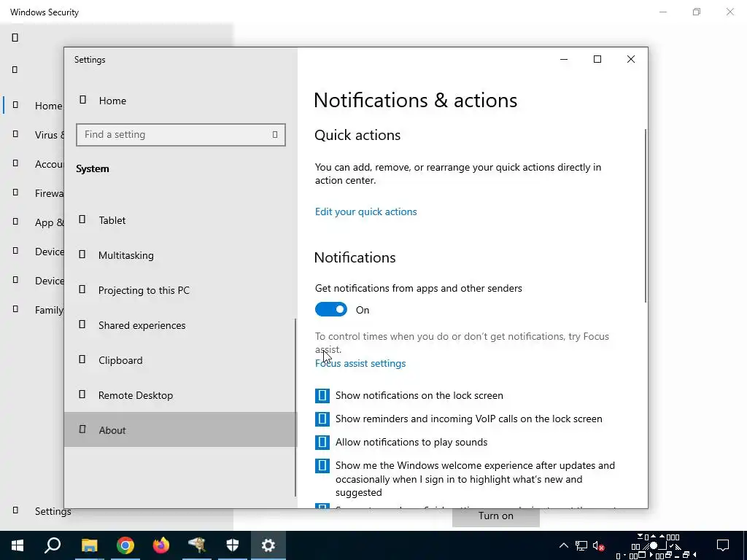This screenshot has width=747, height=560.
Task: Select Home in Windows Security sidebar
Action: click(x=48, y=106)
